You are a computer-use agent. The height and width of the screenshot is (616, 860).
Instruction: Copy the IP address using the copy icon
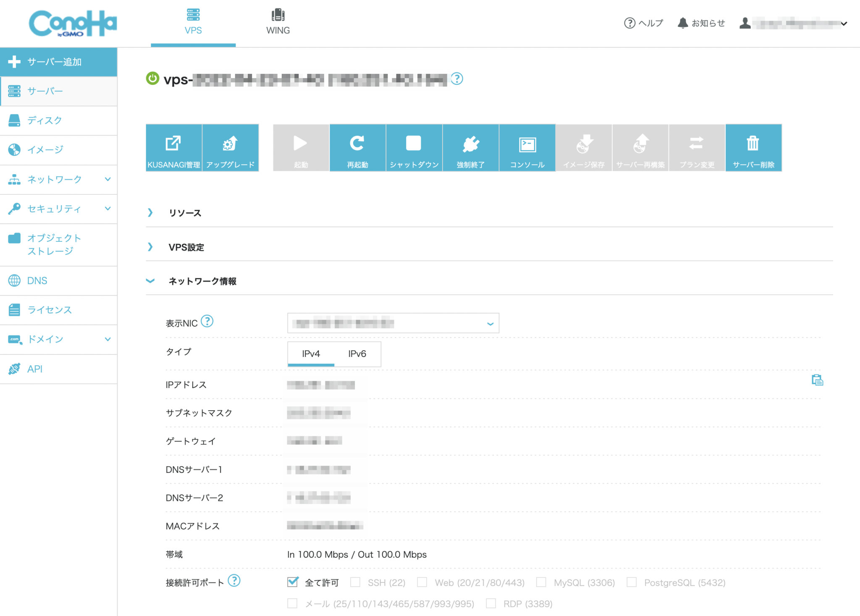point(817,380)
